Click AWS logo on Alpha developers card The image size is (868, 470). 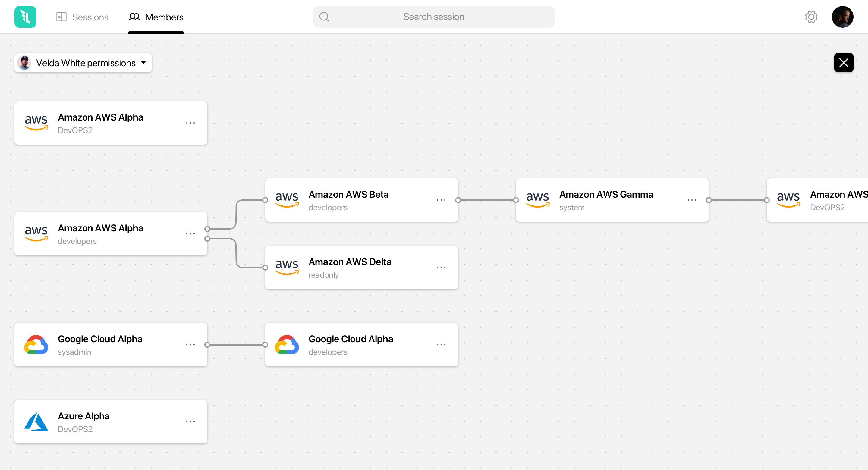pyautogui.click(x=36, y=234)
